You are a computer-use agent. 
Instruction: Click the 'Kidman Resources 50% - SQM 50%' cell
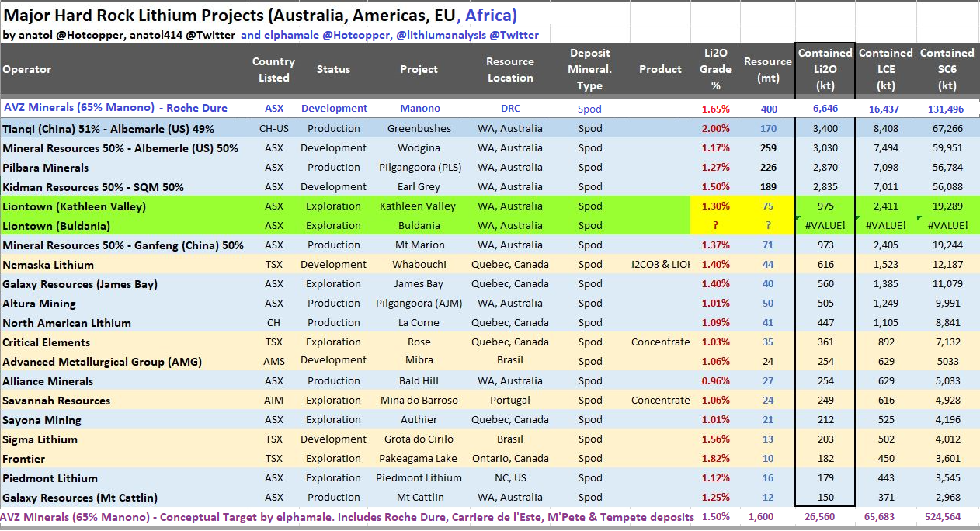pos(94,186)
